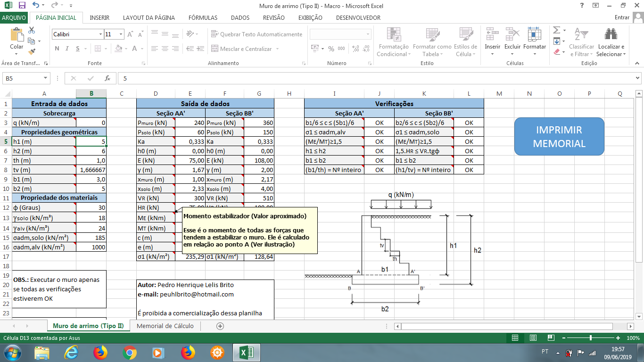This screenshot has height=362, width=644.
Task: Align text to top of cell
Action: tap(155, 34)
